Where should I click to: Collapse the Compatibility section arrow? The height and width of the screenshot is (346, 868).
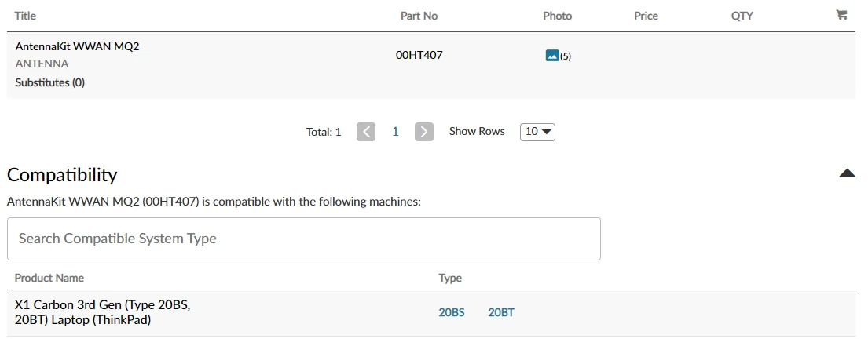point(847,173)
